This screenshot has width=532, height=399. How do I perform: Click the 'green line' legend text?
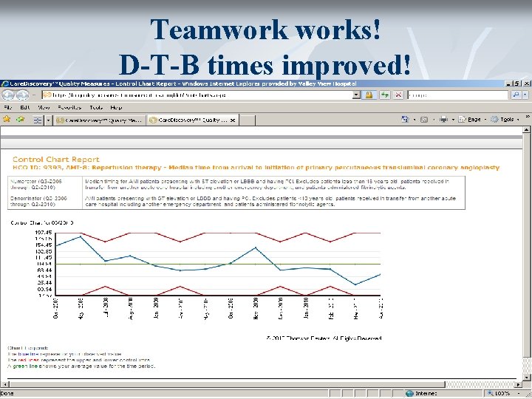(25, 366)
